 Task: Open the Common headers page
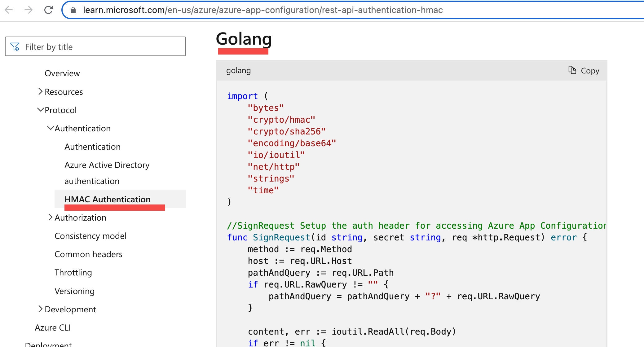88,254
